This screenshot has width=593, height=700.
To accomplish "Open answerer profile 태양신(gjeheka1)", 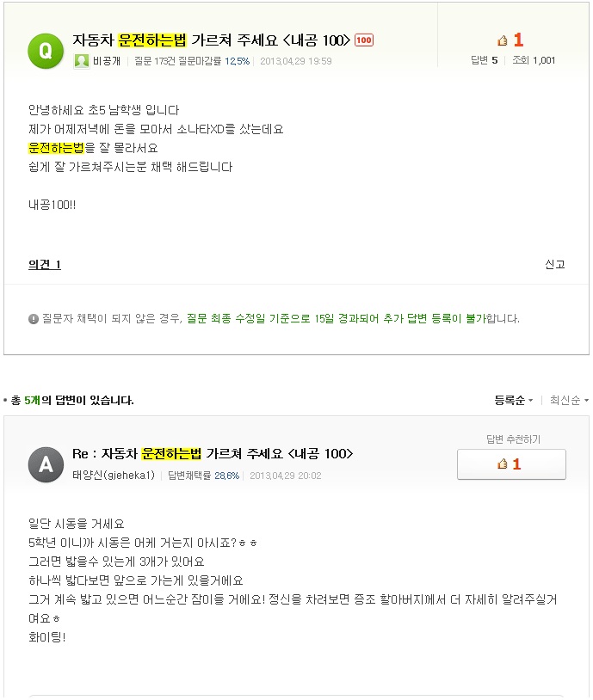I will click(x=114, y=476).
